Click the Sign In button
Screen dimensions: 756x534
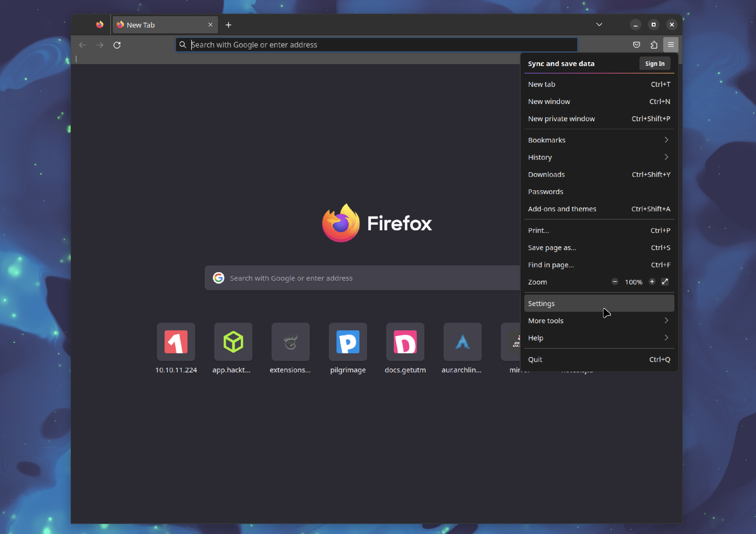coord(654,64)
